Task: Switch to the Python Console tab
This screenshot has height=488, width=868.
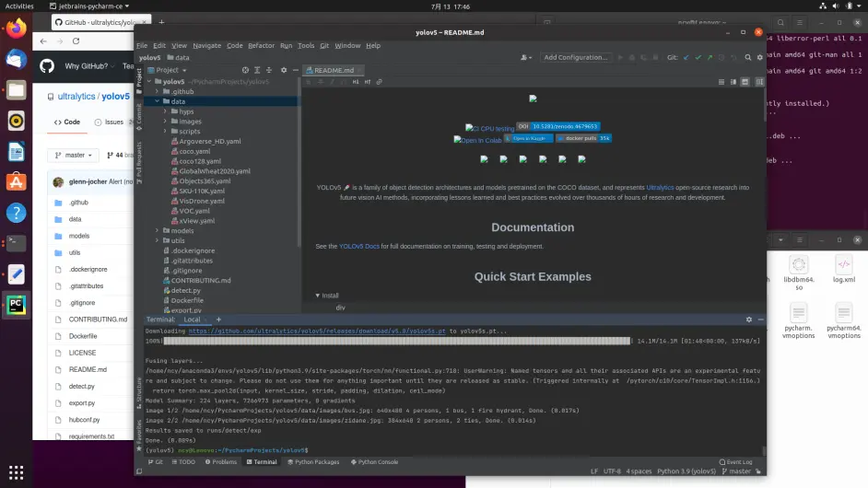Action: pyautogui.click(x=374, y=462)
